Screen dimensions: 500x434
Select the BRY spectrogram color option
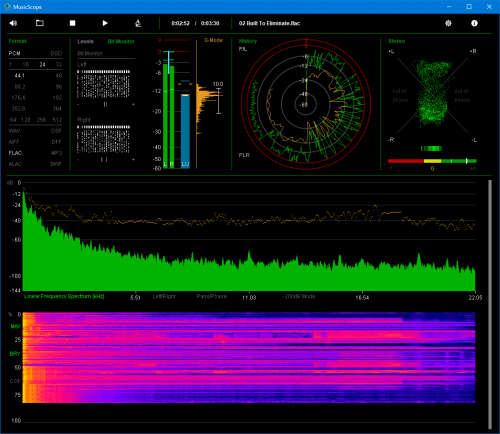pyautogui.click(x=15, y=354)
